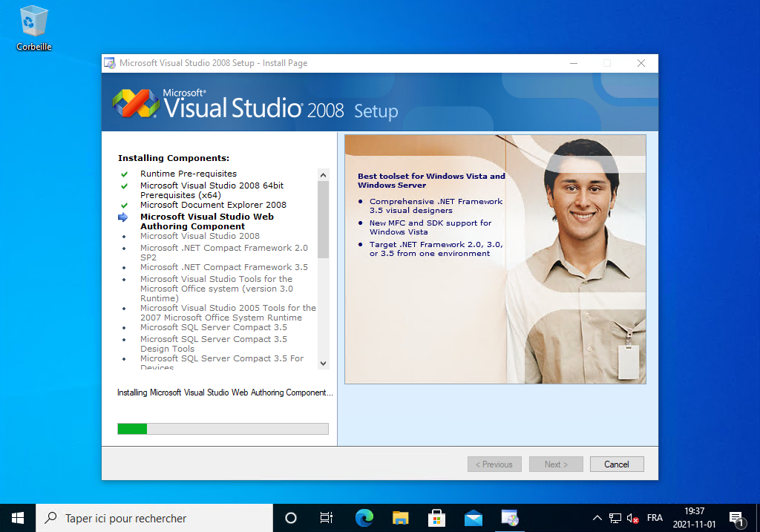Select the Visual Studio setup taskbar icon
The image size is (760, 532).
509,518
